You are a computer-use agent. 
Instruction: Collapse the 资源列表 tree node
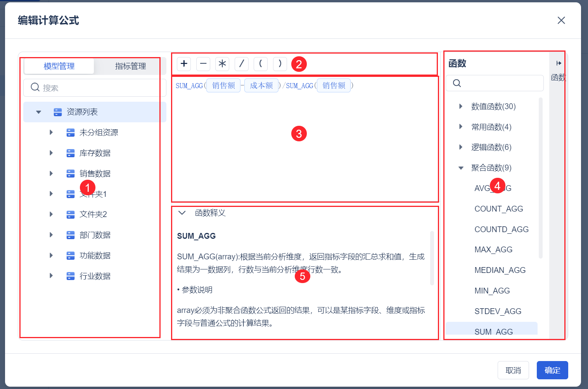point(38,112)
